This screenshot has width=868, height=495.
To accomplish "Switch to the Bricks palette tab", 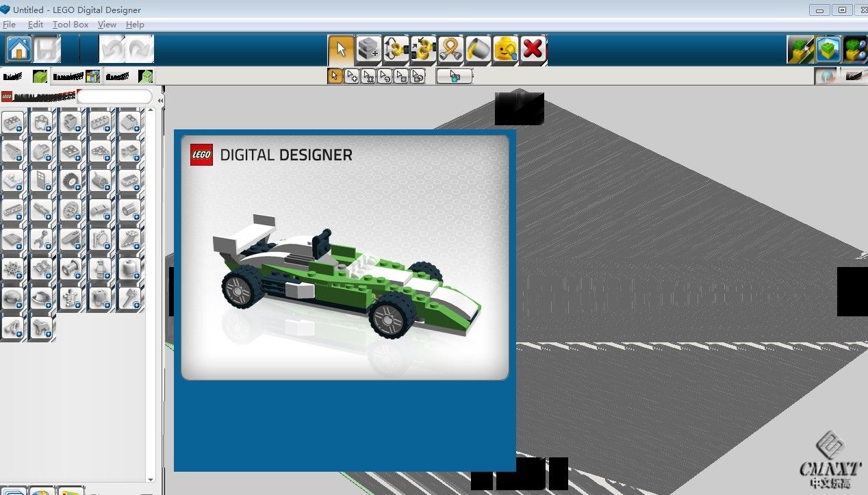I will tap(25, 76).
